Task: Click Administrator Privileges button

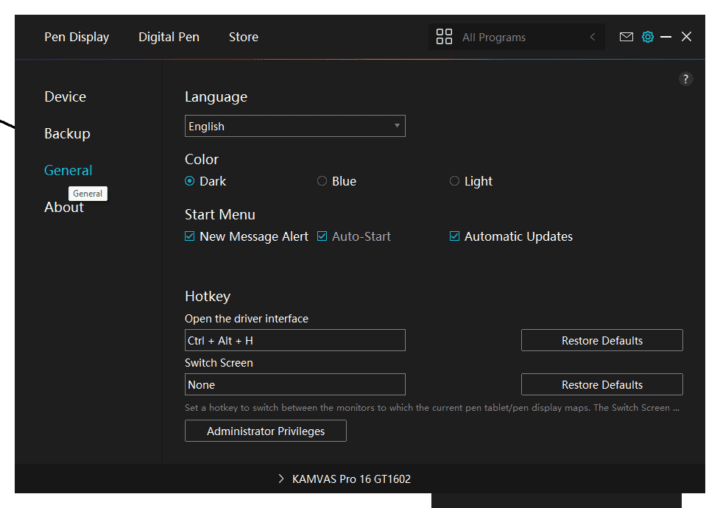Action: tap(266, 431)
